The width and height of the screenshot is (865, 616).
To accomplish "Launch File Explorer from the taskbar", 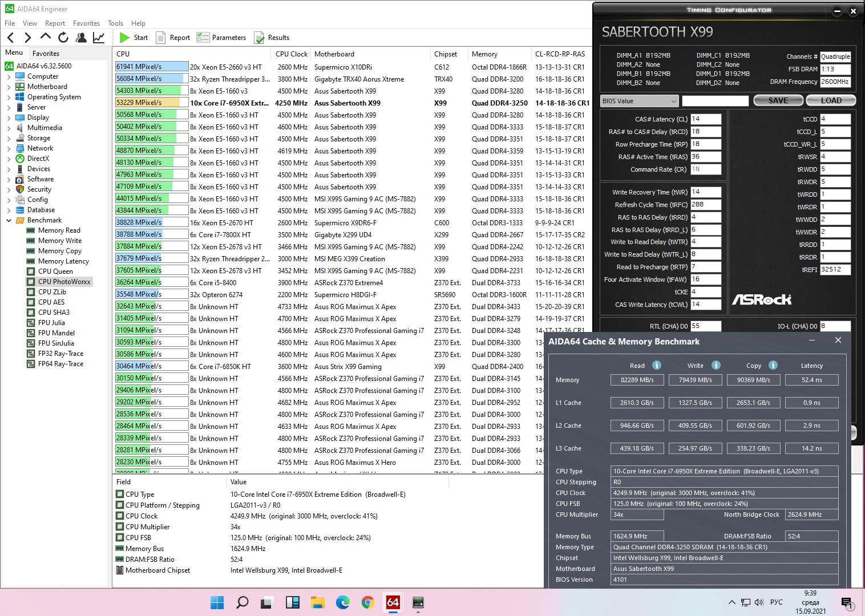I will (x=317, y=602).
